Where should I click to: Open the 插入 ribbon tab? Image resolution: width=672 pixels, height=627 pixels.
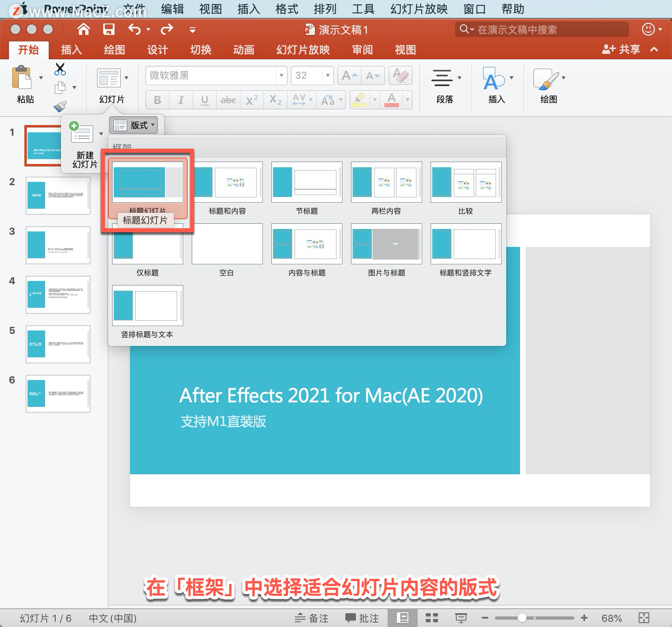click(72, 50)
